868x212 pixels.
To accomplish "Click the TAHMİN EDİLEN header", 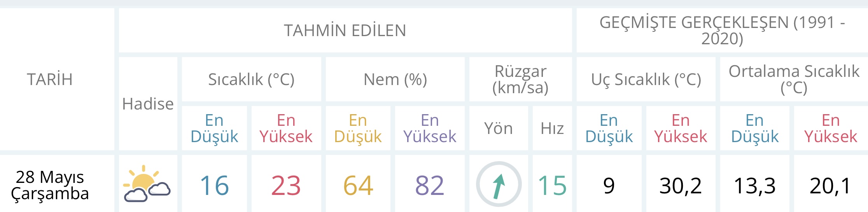I will 345,30.
